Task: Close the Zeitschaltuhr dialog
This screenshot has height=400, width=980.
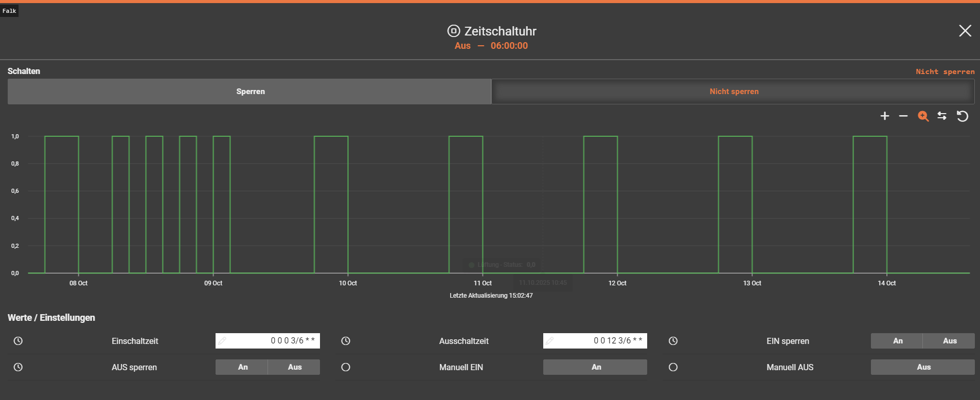Action: [965, 31]
